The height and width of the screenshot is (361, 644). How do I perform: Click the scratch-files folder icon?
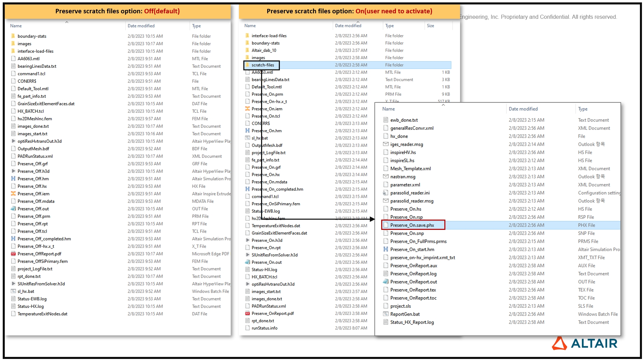pos(247,65)
